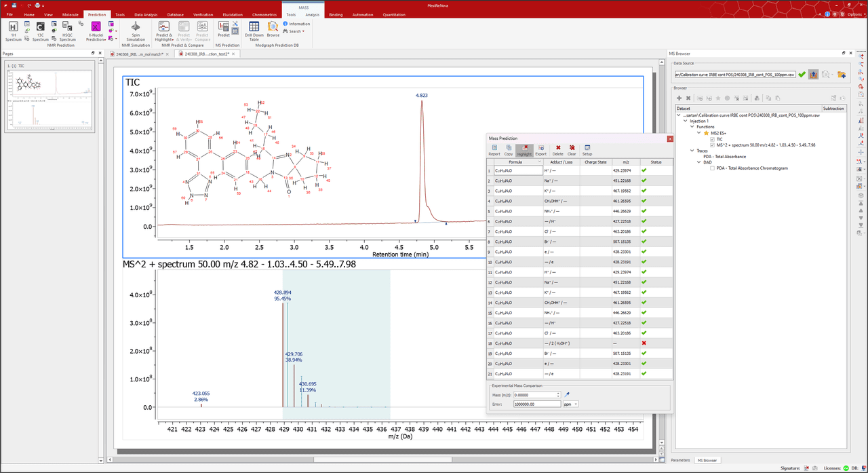Uncheck the TIC dataset checkbox

[713, 139]
